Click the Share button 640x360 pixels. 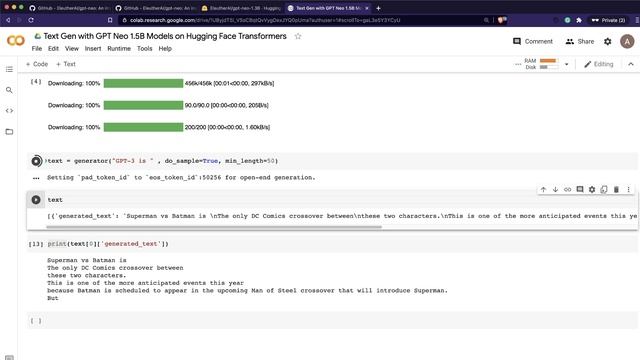[580, 41]
